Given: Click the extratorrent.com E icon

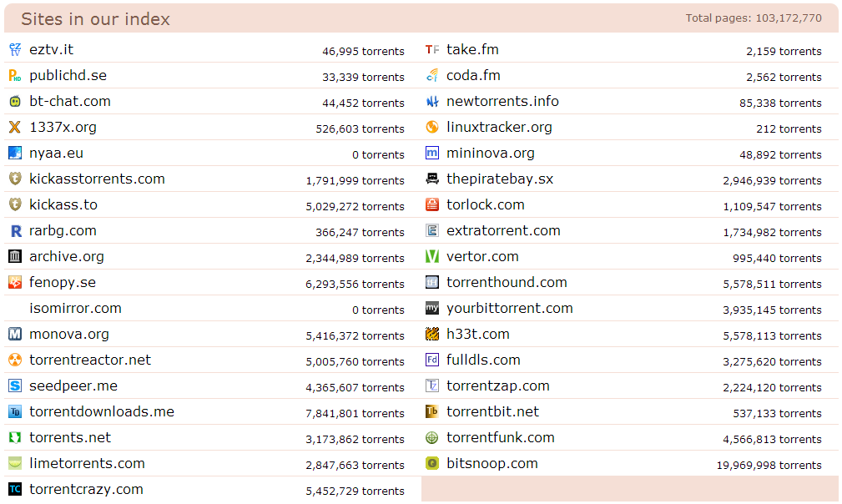Looking at the screenshot, I should point(432,231).
